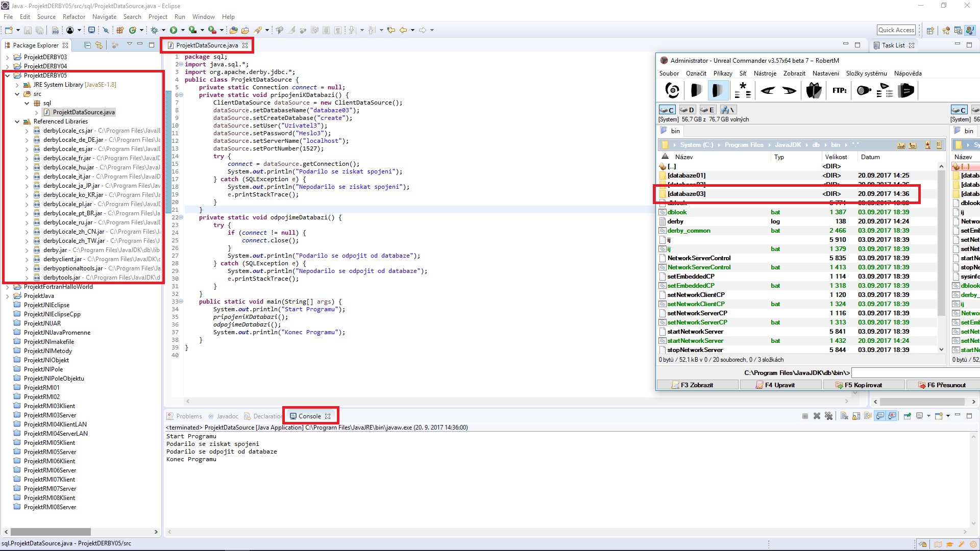980x551 pixels.
Task: Expand ProjektDERBY05 project tree node
Action: [x=7, y=76]
